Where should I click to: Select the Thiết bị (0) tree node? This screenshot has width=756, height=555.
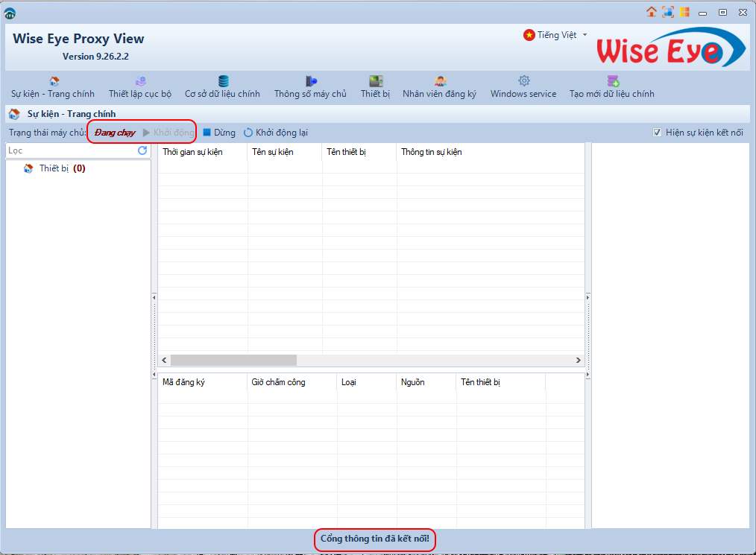pos(62,168)
